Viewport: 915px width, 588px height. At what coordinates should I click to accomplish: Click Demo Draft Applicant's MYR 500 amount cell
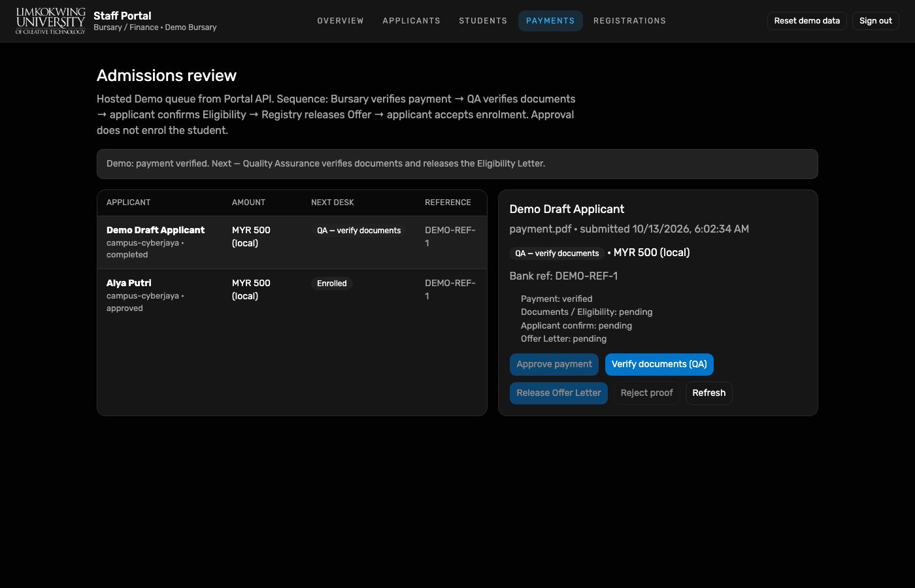coord(251,237)
